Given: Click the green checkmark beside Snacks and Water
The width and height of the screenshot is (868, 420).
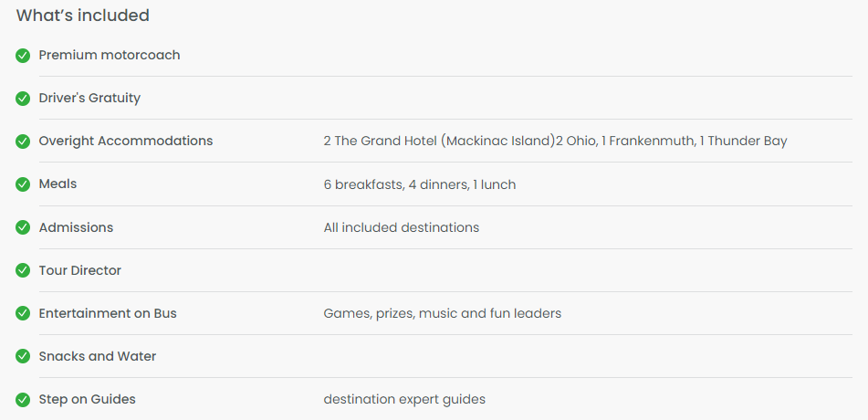Looking at the screenshot, I should [23, 356].
